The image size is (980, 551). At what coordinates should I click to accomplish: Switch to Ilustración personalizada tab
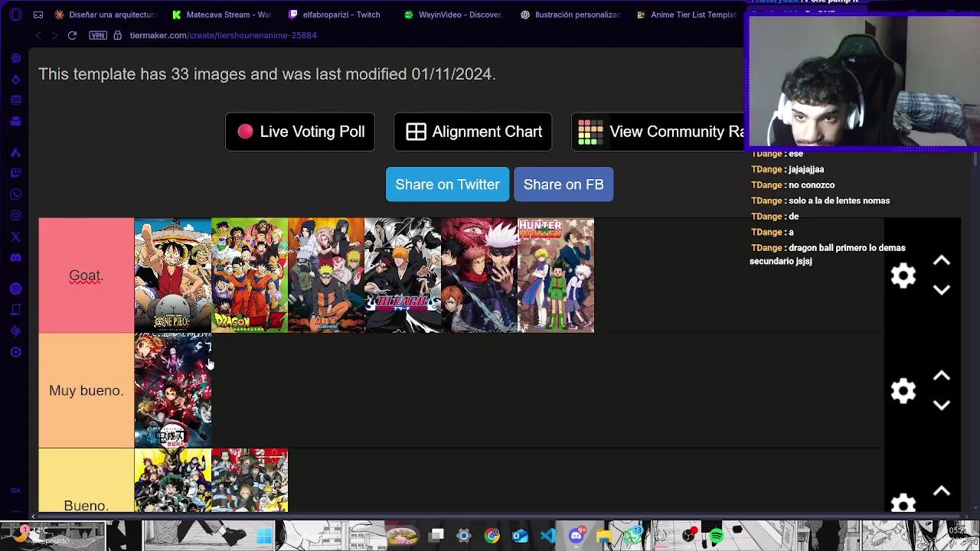(570, 15)
